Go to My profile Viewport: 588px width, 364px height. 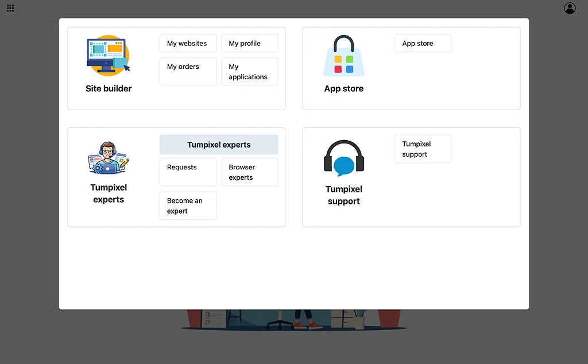250,44
